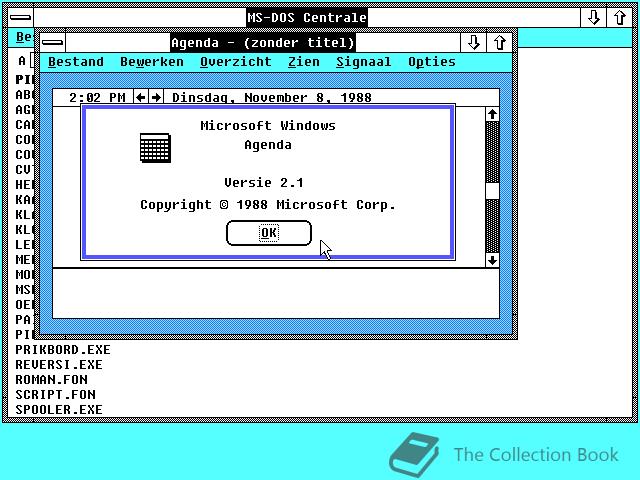Open the Agenda window control menu box
This screenshot has height=480, width=640.
click(53, 42)
